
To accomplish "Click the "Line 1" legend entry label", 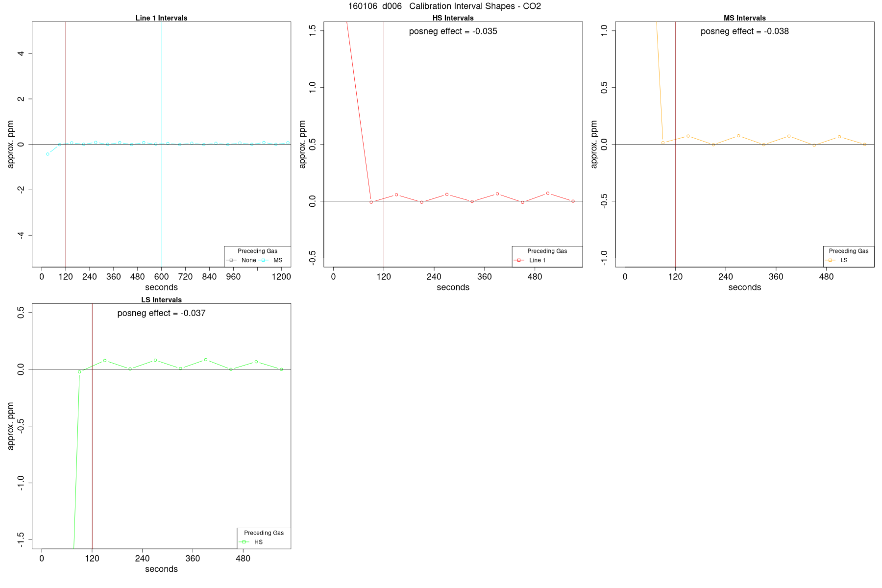I will click(537, 260).
